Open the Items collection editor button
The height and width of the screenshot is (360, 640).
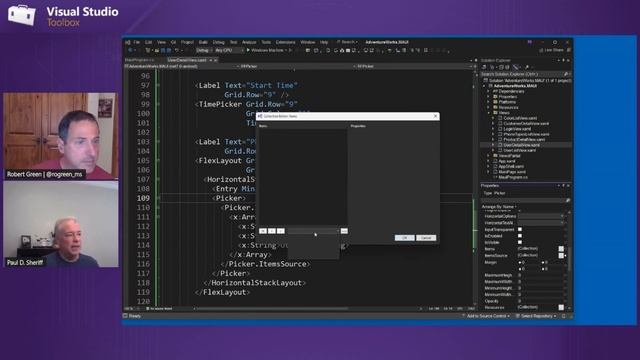coord(561,249)
